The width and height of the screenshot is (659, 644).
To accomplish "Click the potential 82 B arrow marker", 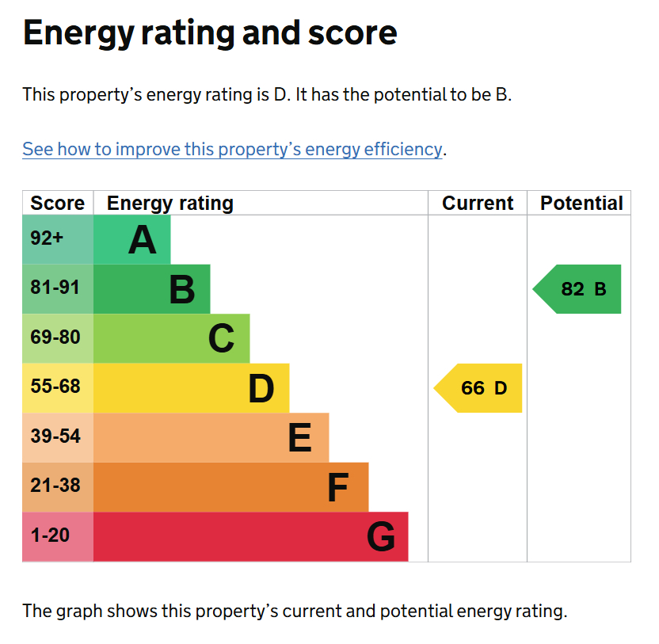I will click(x=578, y=289).
